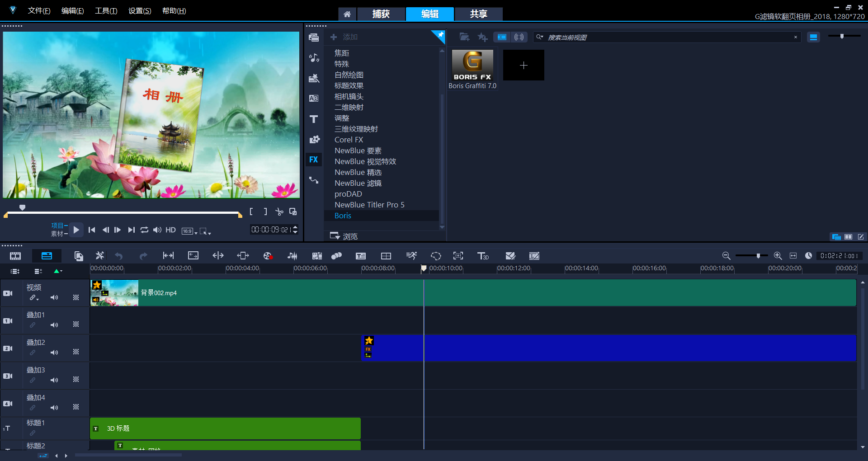Open the Pan and Zoom icon
The image size is (868, 461).
coord(458,256)
